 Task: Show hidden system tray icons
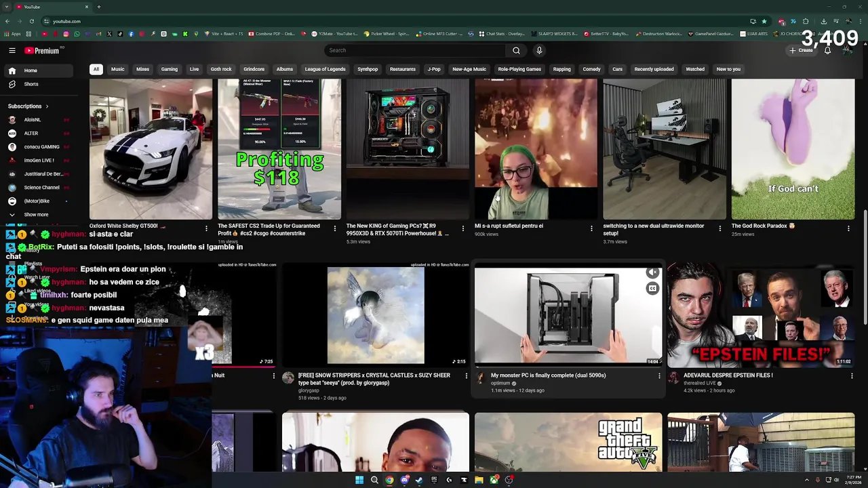pyautogui.click(x=807, y=480)
